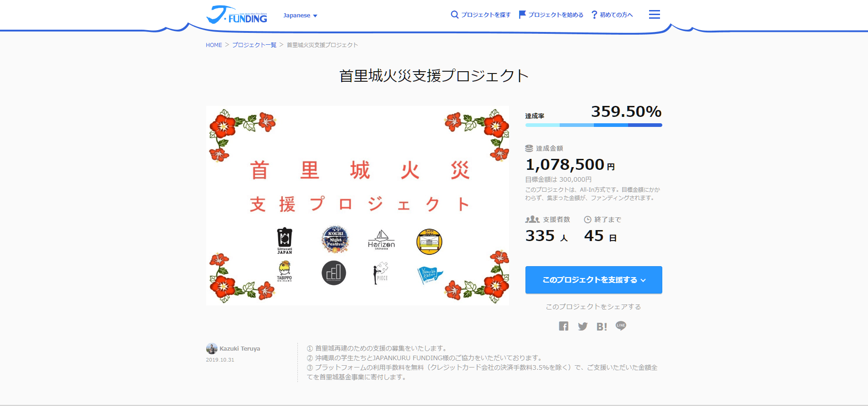Click the 達成率 progress bar

coord(593,125)
